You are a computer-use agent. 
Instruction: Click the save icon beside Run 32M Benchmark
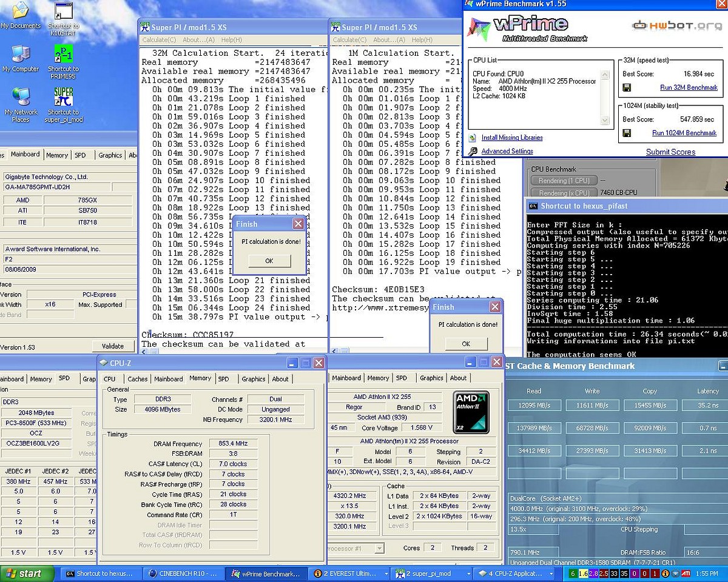point(627,87)
